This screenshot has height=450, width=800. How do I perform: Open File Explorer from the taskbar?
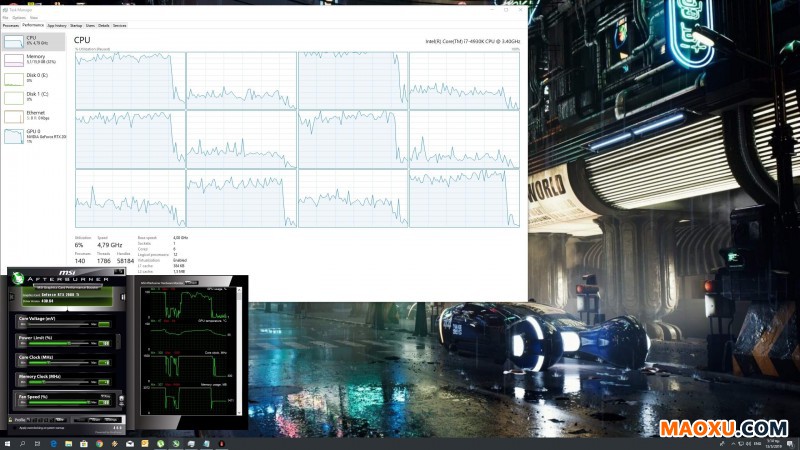(68, 444)
